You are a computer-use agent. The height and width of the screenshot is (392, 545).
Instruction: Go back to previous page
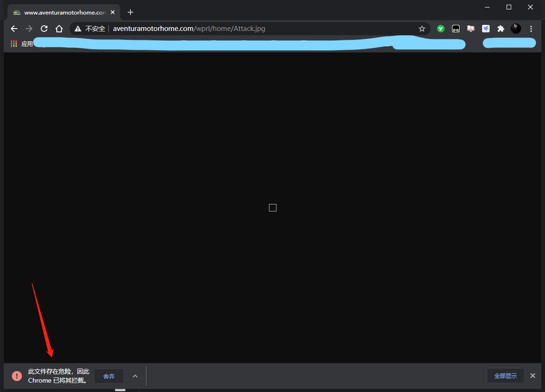pos(14,29)
